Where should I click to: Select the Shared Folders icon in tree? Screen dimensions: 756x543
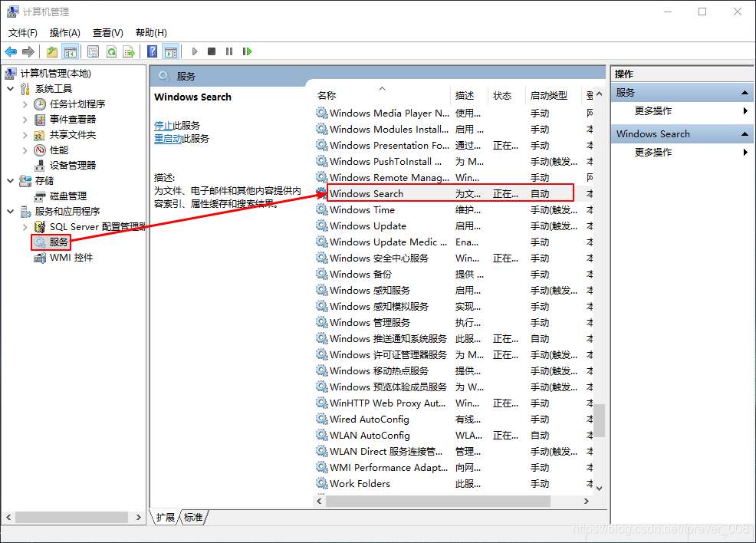(40, 135)
